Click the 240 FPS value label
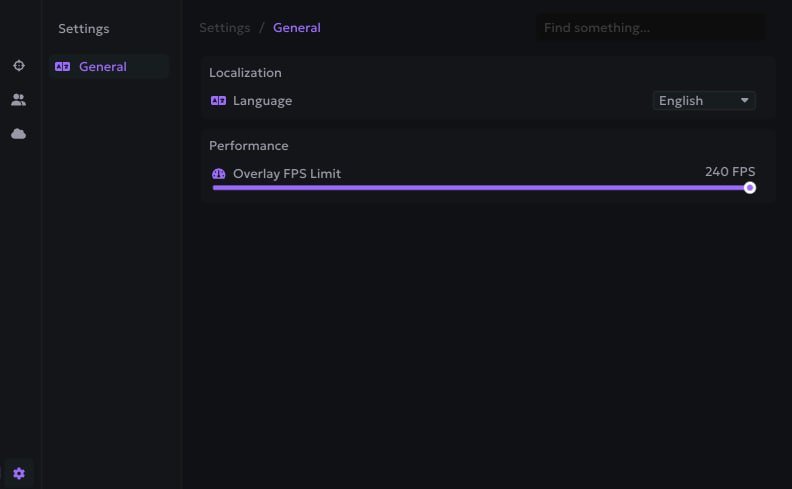Viewport: 792px width, 489px height. coord(730,172)
